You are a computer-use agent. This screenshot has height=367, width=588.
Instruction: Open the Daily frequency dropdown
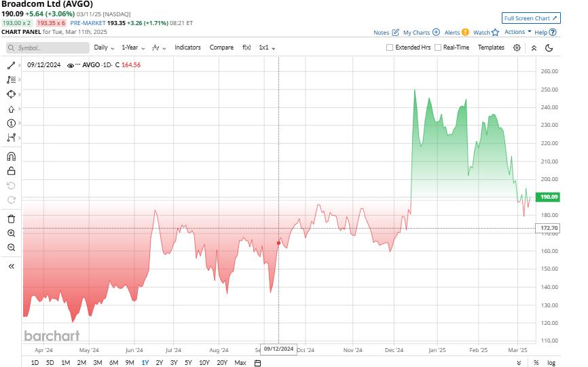[104, 47]
